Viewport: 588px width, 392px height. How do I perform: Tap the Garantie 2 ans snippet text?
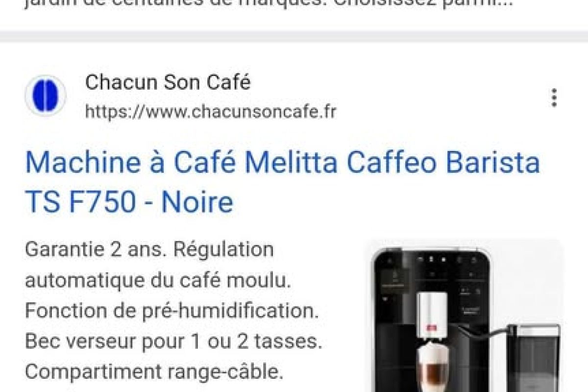point(95,249)
